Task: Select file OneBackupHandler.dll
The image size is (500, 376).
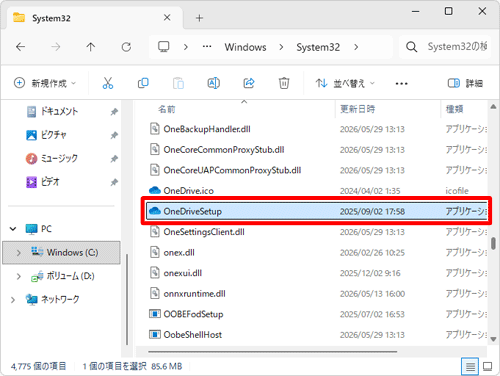Action: pos(207,129)
